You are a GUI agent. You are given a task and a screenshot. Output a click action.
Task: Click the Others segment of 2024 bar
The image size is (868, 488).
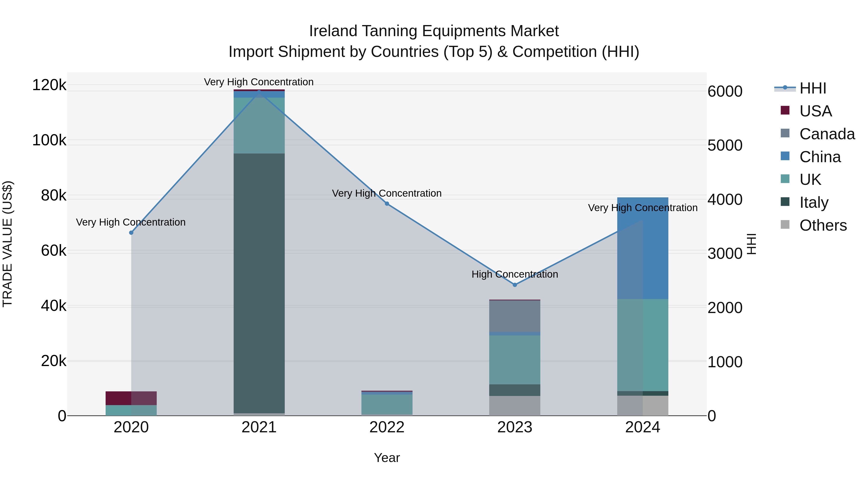click(x=643, y=406)
